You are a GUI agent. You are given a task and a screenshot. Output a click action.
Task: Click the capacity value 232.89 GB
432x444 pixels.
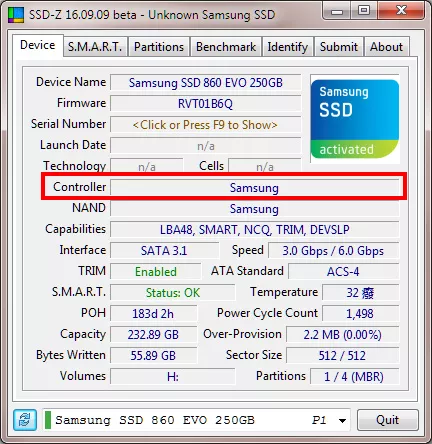pyautogui.click(x=153, y=335)
